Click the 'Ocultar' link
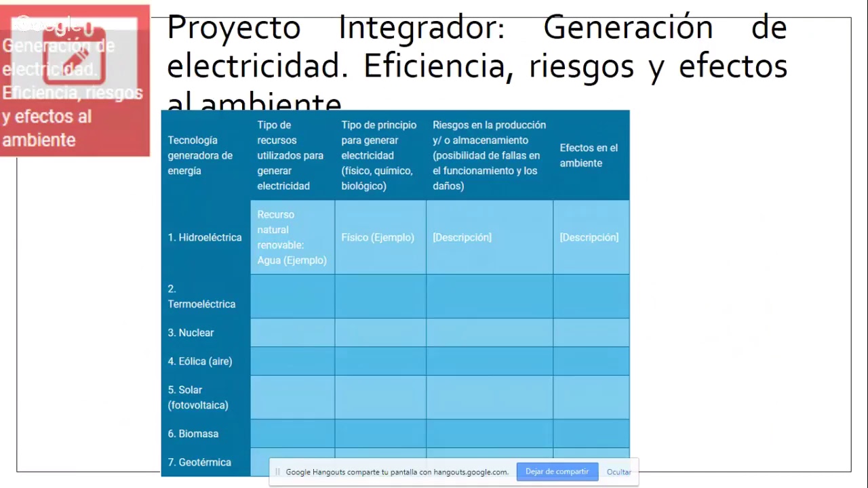The image size is (868, 488). pyautogui.click(x=618, y=472)
